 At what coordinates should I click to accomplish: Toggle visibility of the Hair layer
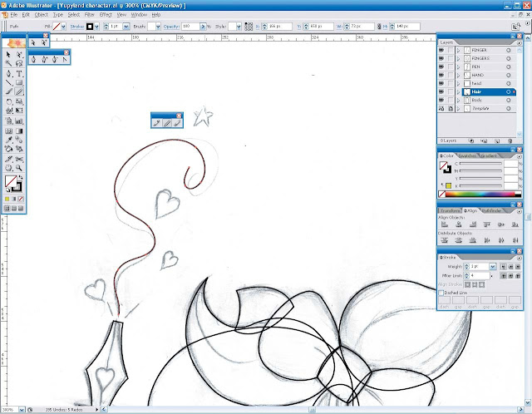tap(441, 91)
